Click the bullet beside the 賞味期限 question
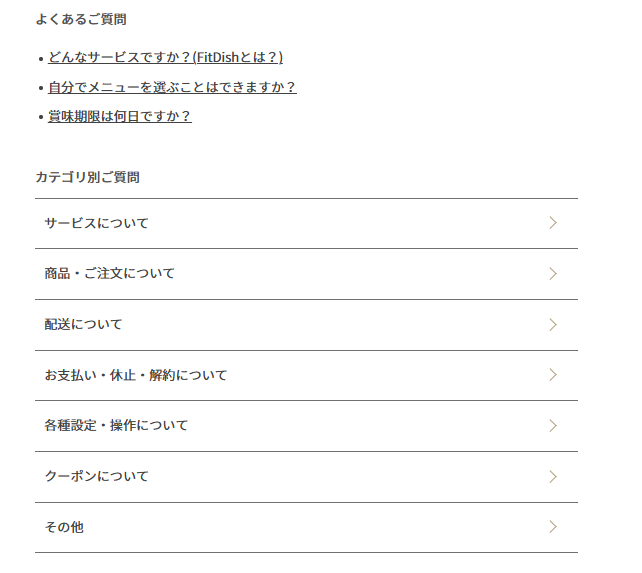 pos(40,117)
